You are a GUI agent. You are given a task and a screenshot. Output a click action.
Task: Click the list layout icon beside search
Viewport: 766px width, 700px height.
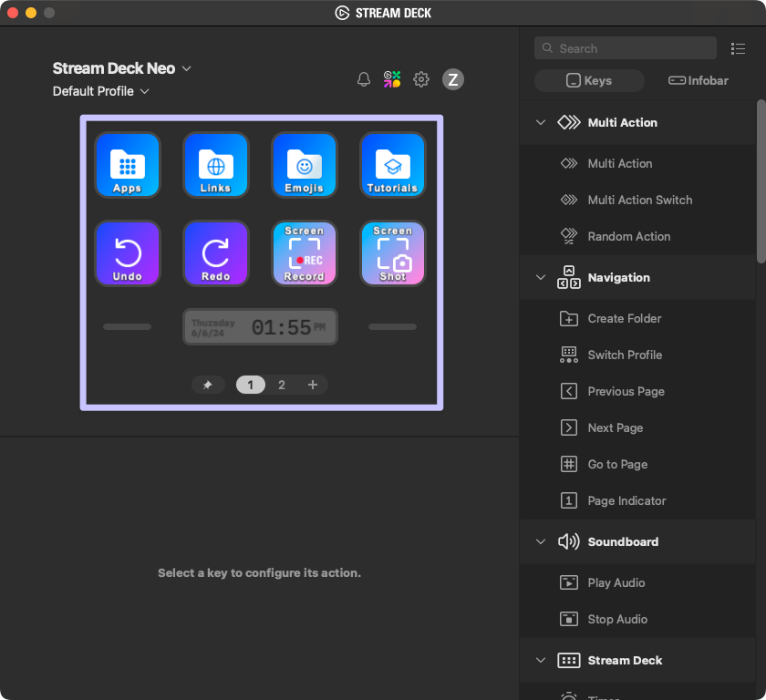739,48
